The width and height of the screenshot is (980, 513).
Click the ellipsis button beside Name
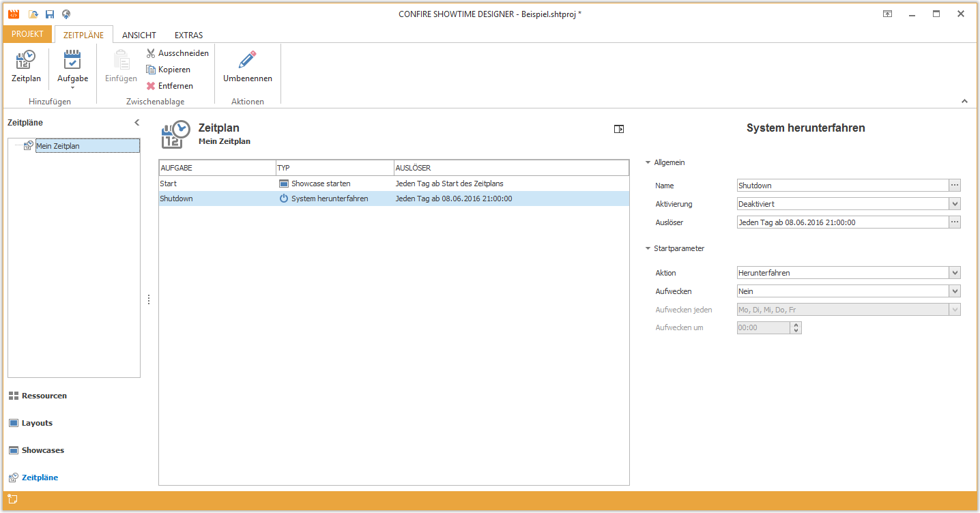click(955, 186)
